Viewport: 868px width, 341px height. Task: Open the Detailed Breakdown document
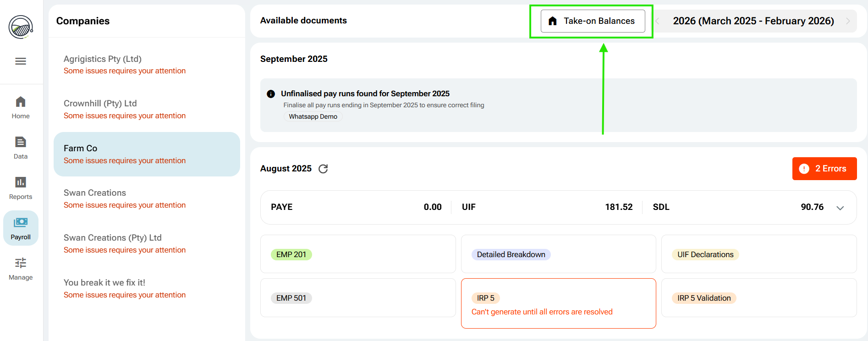tap(511, 254)
